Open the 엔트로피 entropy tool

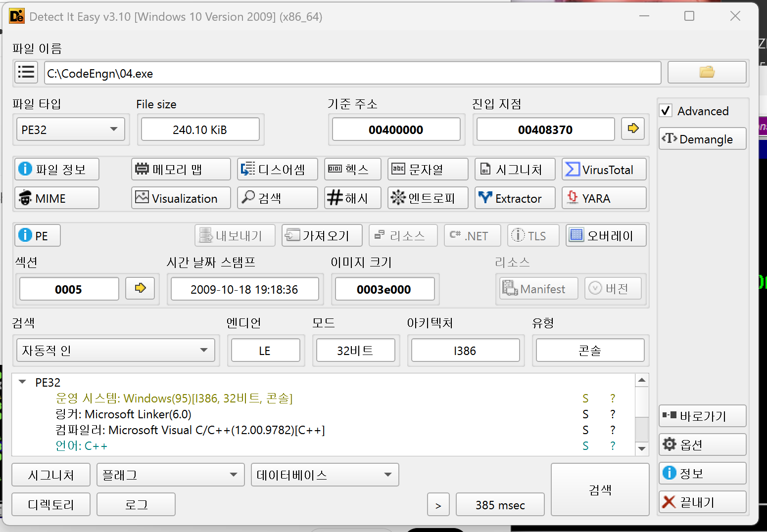pyautogui.click(x=428, y=198)
